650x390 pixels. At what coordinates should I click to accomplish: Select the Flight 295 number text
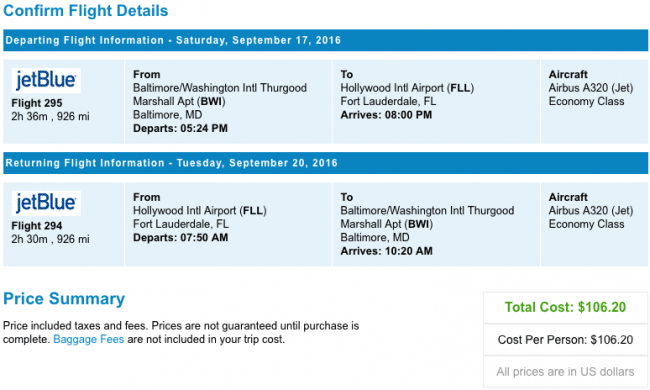(x=37, y=103)
